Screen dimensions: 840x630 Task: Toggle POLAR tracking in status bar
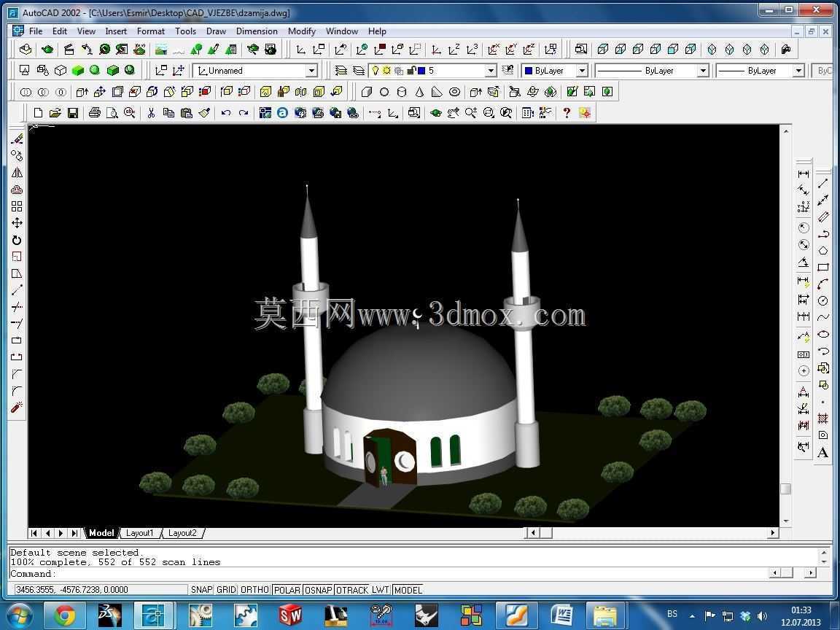(287, 590)
